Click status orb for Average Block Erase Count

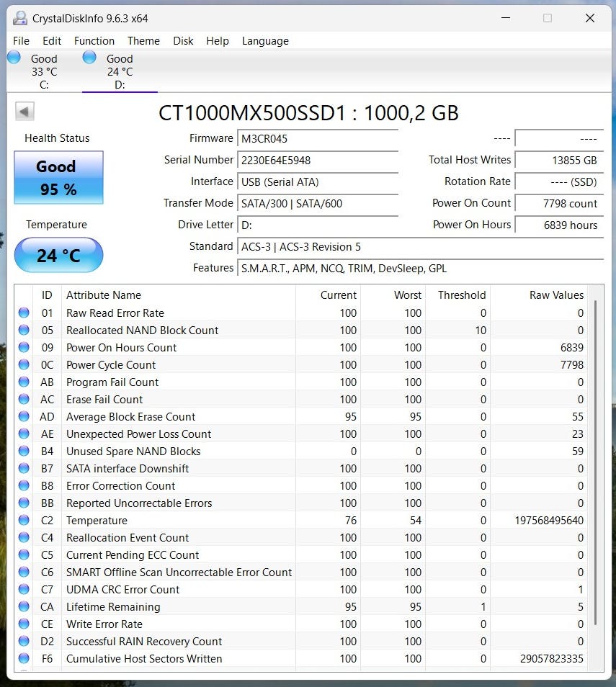[x=24, y=416]
